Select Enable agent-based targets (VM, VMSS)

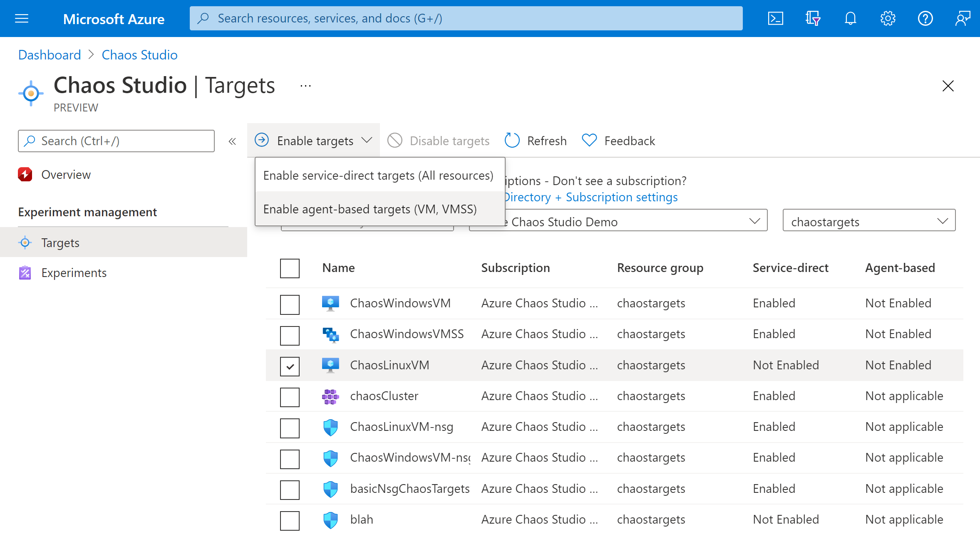tap(371, 208)
